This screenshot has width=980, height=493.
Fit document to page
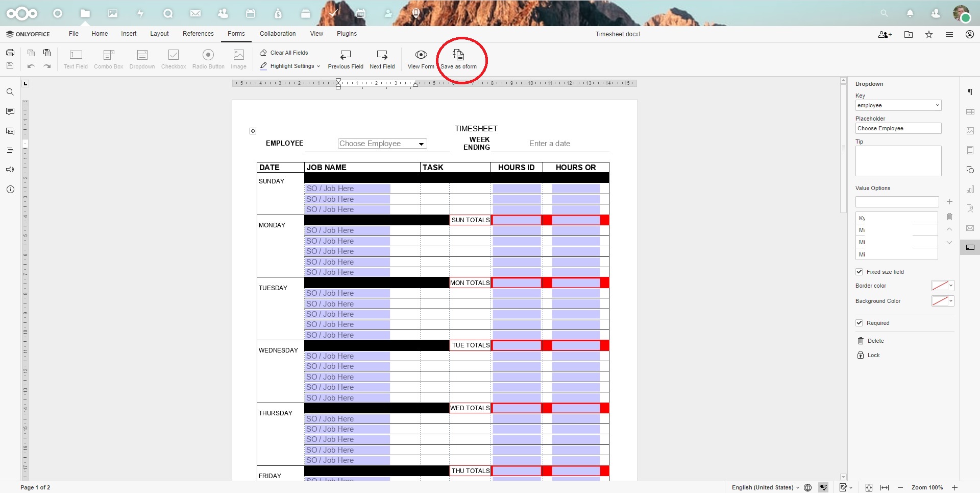(869, 487)
